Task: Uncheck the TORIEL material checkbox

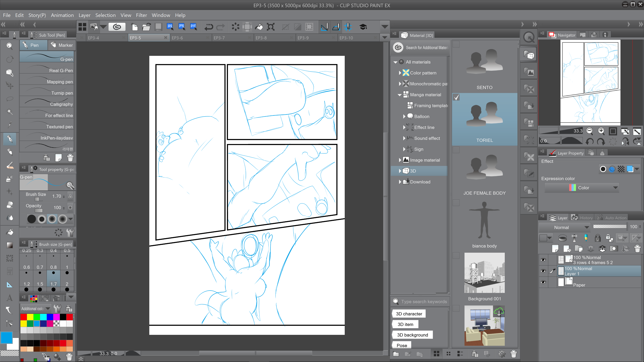Action: 456,97
